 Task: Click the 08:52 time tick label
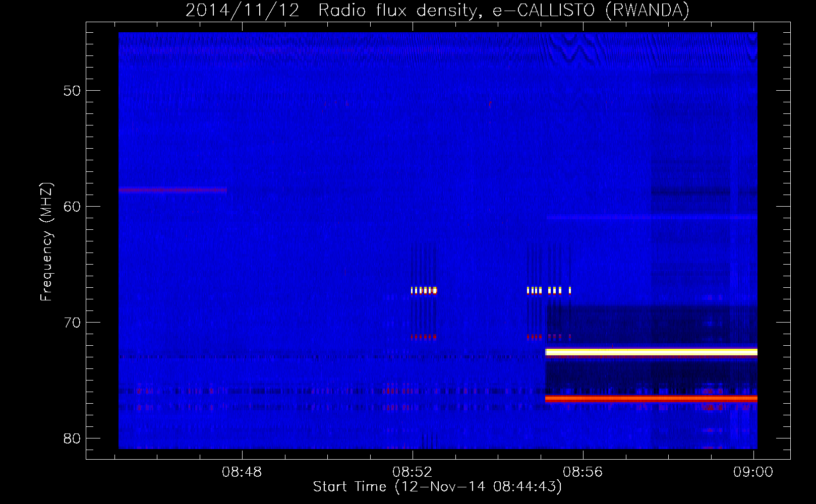pyautogui.click(x=413, y=472)
